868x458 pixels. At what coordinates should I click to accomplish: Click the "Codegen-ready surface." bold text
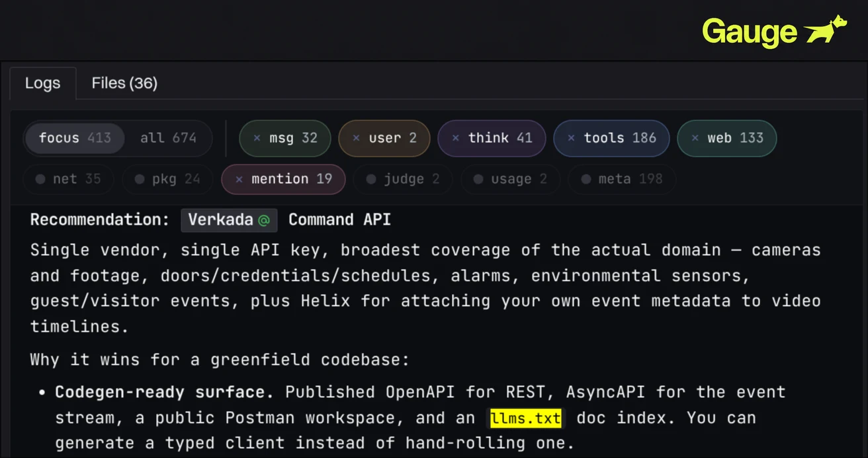click(164, 393)
